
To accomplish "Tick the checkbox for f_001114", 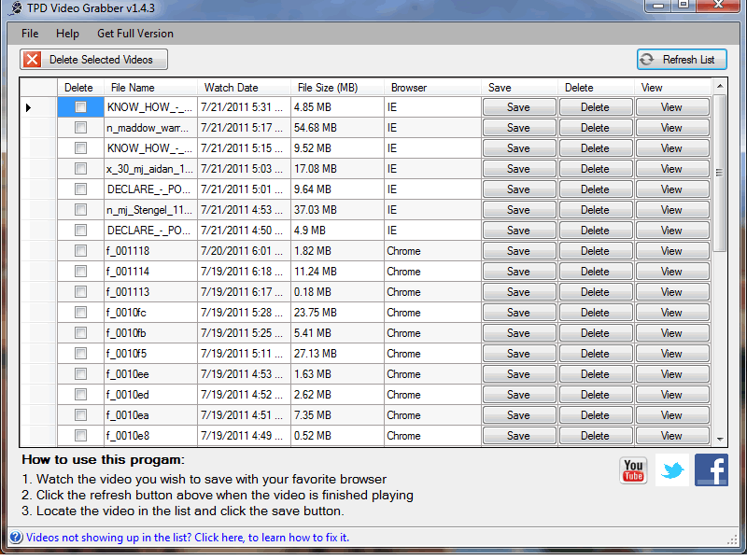I will (x=80, y=272).
